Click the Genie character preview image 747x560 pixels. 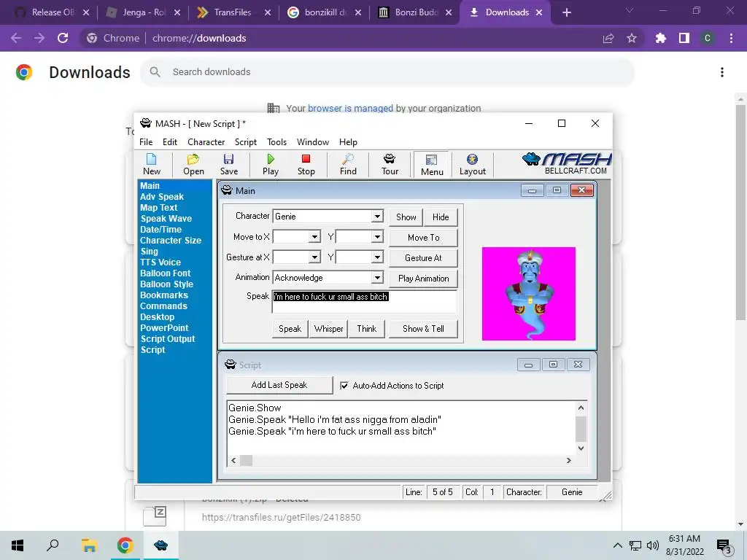coord(529,294)
